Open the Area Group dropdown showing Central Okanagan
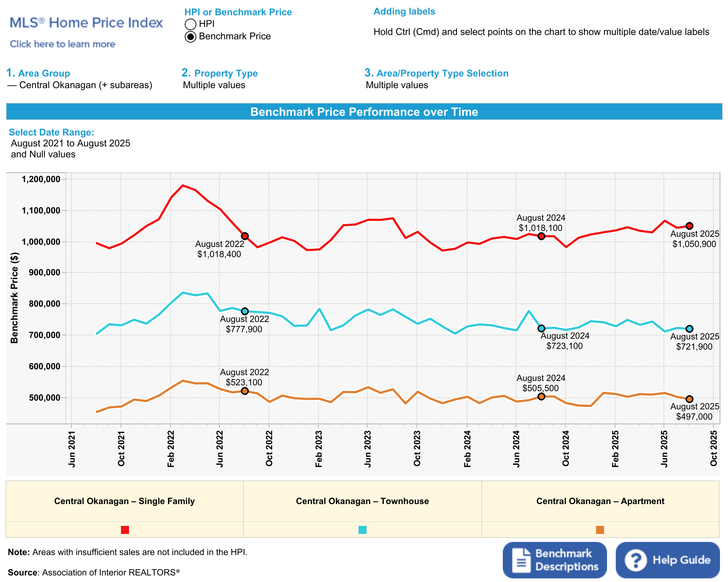This screenshot has width=728, height=582. tap(80, 85)
